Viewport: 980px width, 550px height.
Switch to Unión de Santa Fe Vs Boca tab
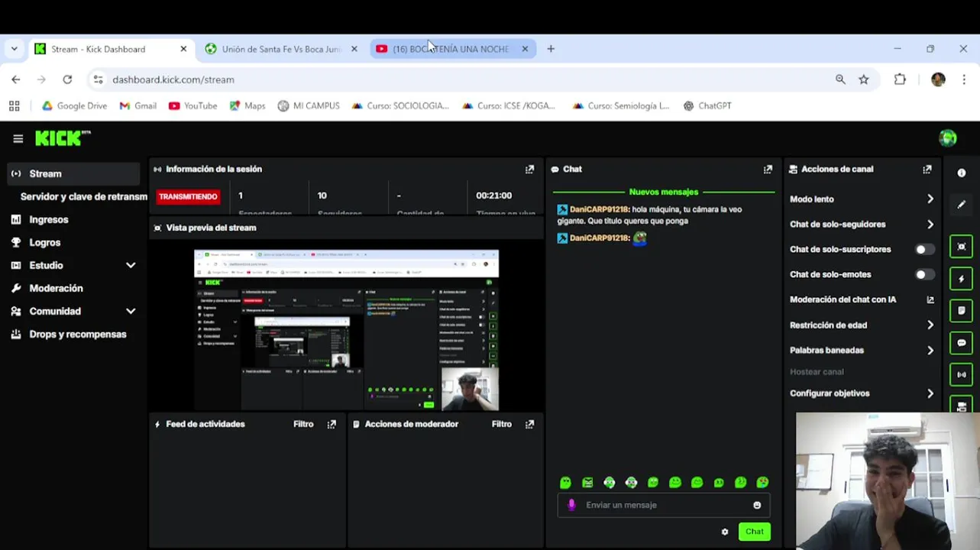pyautogui.click(x=280, y=49)
